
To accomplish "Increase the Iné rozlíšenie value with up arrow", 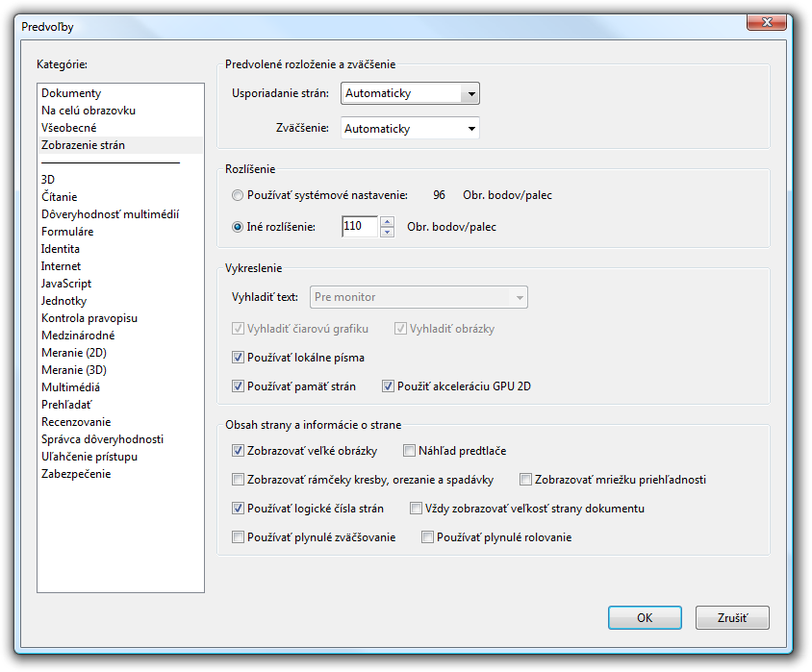I will point(387,222).
